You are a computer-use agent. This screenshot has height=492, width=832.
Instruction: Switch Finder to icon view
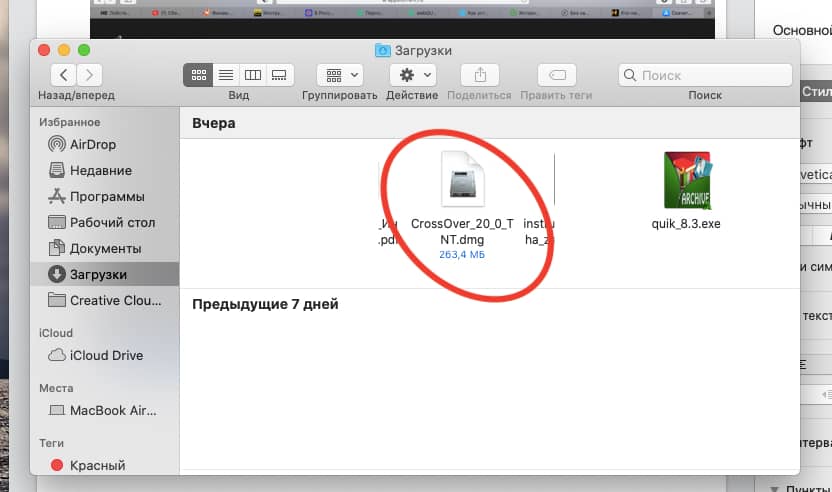[x=198, y=75]
